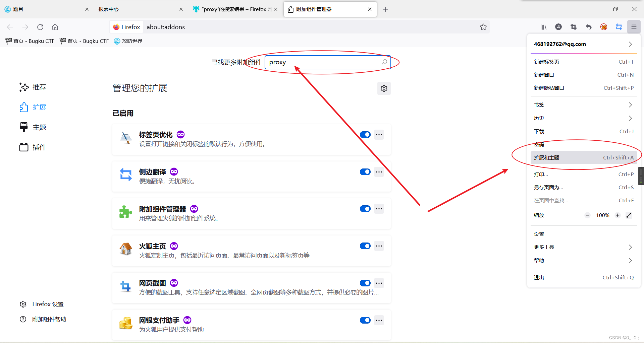644x343 pixels.
Task: Open 附加组件帮助 at bottom left
Action: click(x=49, y=319)
